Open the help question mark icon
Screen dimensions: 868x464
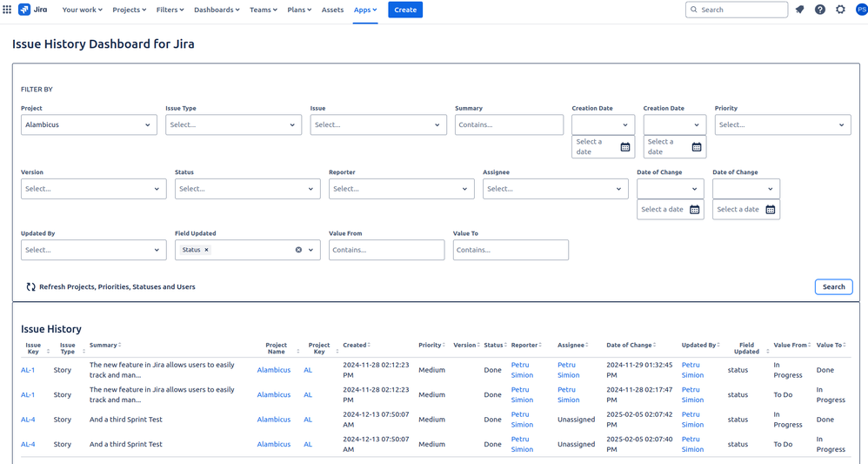coord(820,10)
